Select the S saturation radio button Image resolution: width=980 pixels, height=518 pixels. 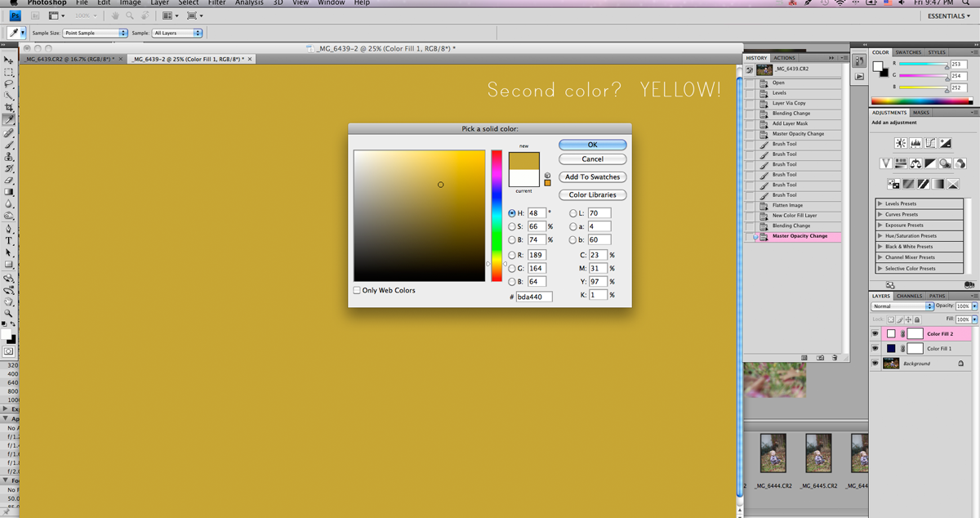pos(512,226)
